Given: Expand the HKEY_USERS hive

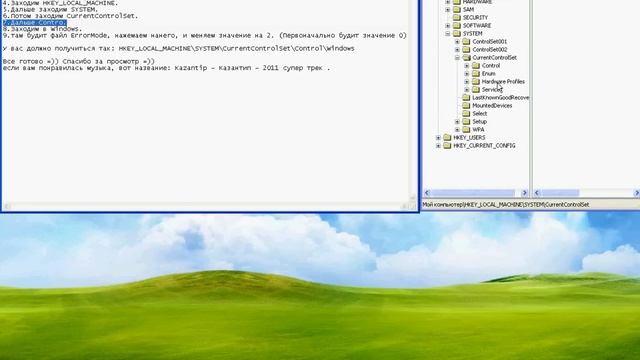Looking at the screenshot, I should click(438, 138).
